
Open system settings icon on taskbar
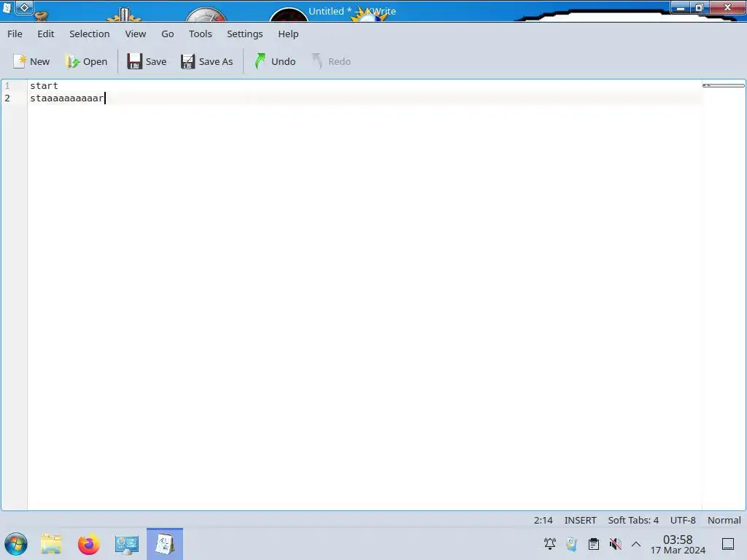tap(127, 544)
